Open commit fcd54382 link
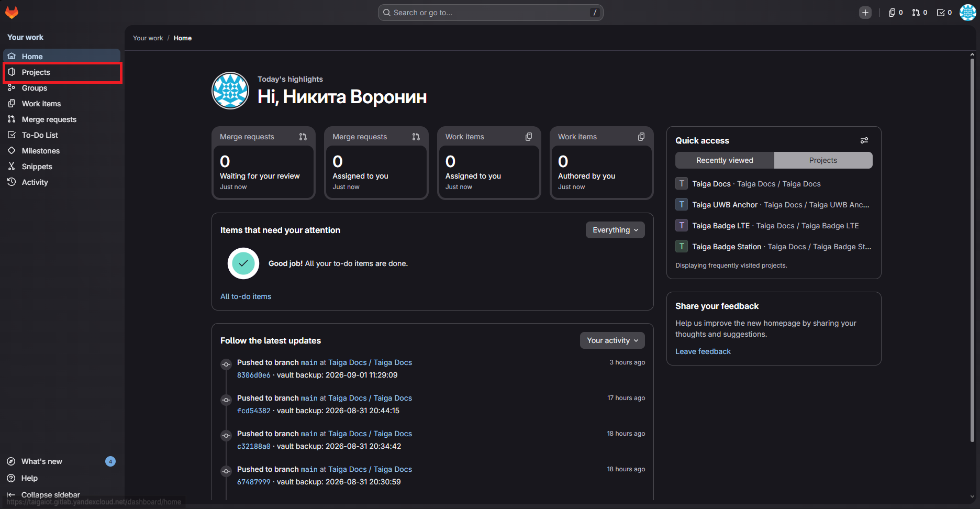Screen dimensions: 980x509 click(x=254, y=411)
